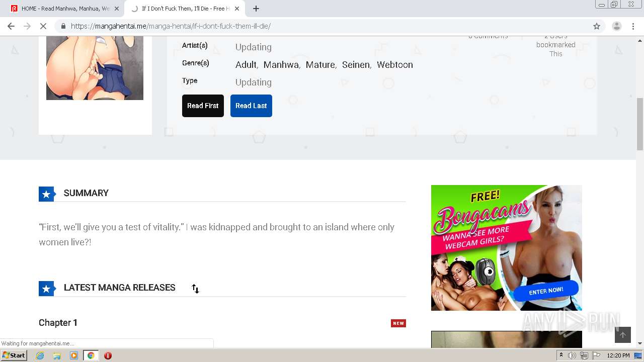Open the Chrome three-dot menu
Viewport: 644px width, 362px height.
point(633,26)
